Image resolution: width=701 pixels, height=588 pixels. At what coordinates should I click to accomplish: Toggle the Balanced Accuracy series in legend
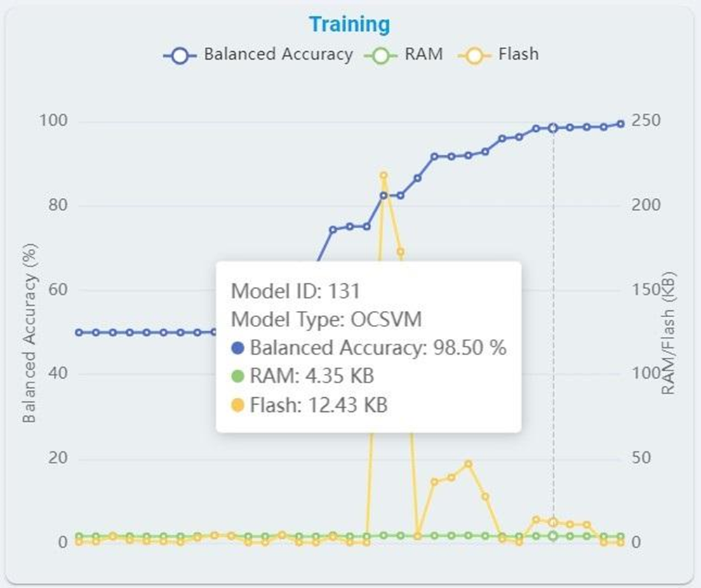point(278,55)
